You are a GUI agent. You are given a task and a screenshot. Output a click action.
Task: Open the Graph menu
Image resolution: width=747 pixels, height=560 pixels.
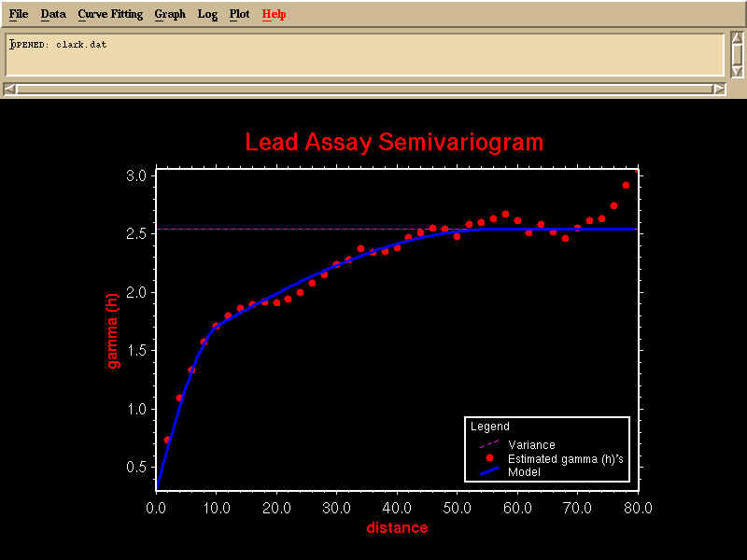170,14
